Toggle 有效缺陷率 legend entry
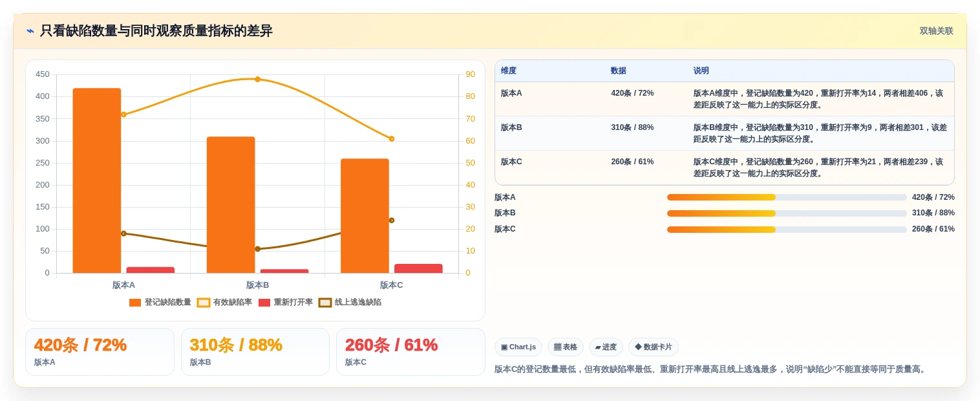This screenshot has width=980, height=401. pyautogui.click(x=224, y=302)
